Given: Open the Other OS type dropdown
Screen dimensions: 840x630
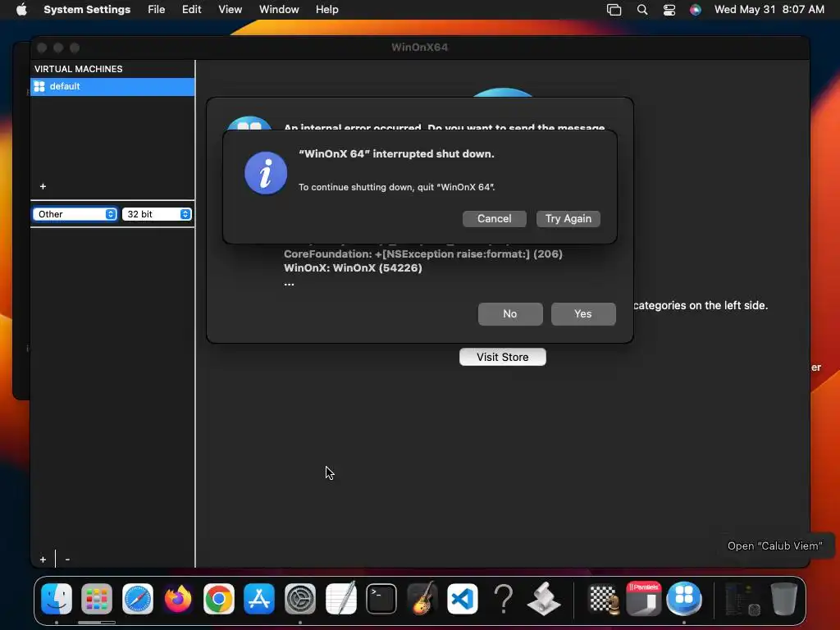Looking at the screenshot, I should (x=75, y=214).
